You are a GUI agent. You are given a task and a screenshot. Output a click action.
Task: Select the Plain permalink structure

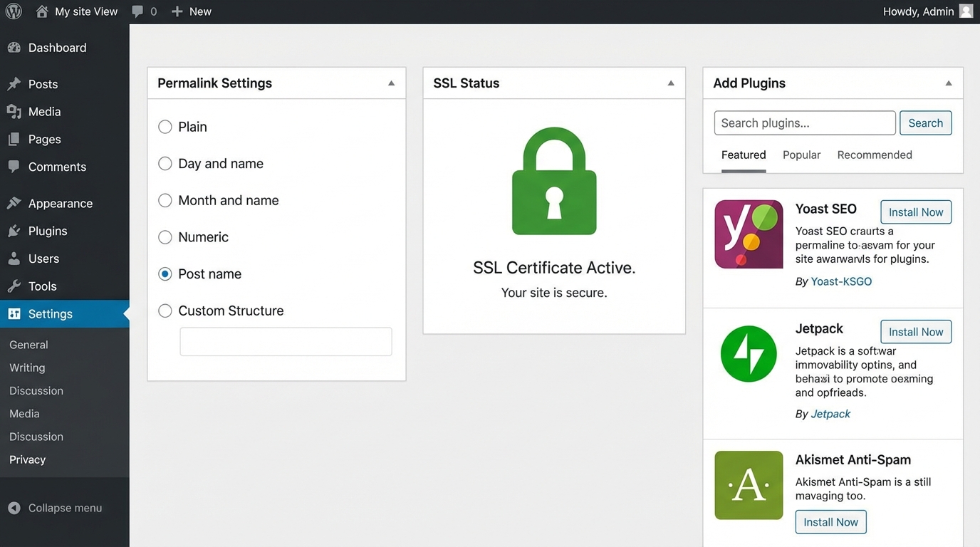[165, 126]
